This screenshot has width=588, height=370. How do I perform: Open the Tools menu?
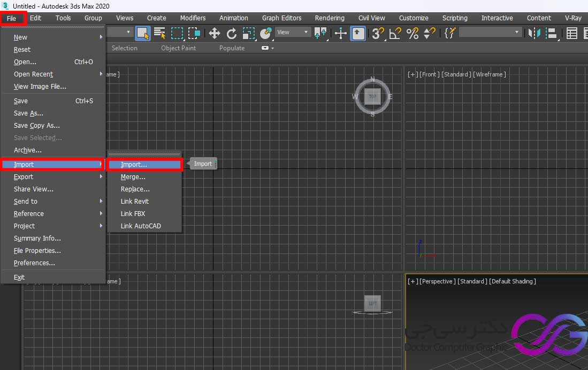tap(63, 18)
